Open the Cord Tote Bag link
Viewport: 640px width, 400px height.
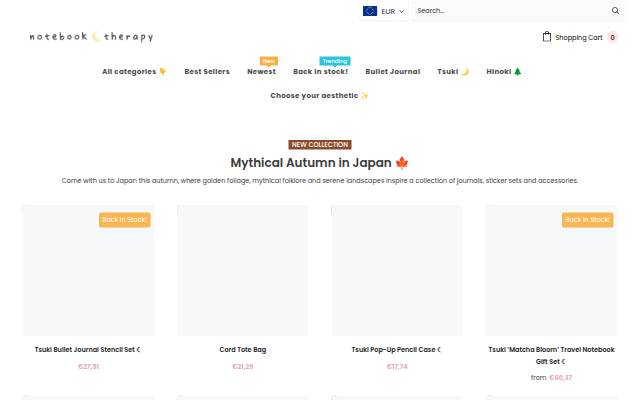point(242,349)
